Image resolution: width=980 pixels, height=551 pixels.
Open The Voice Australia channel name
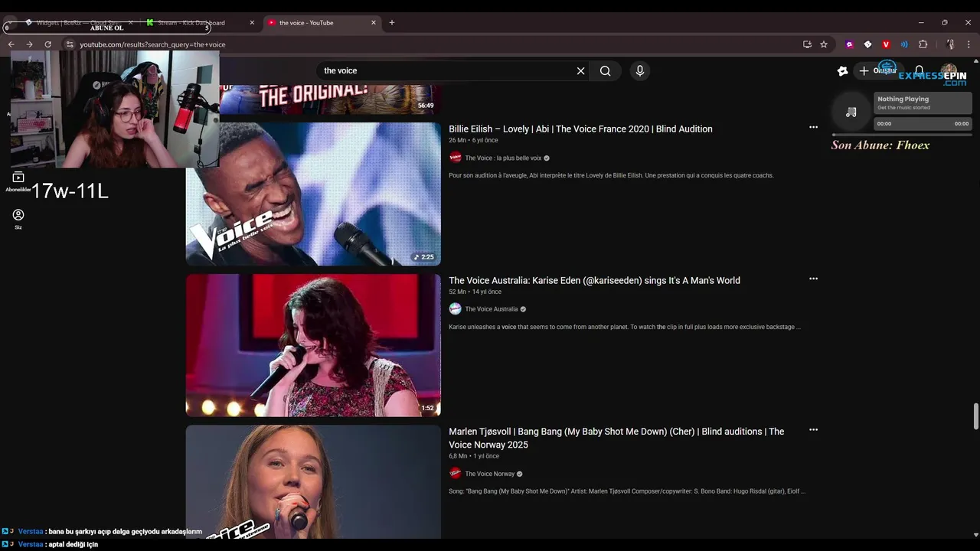click(x=492, y=309)
